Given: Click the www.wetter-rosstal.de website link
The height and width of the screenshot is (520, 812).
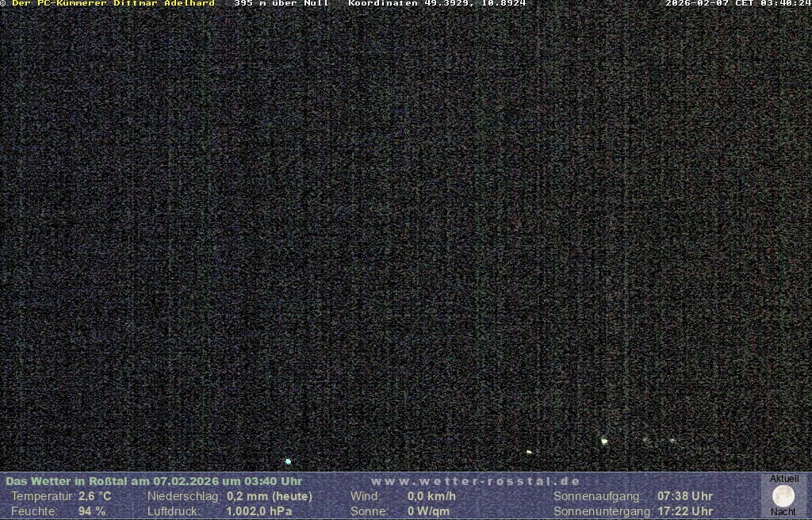Looking at the screenshot, I should point(476,481).
